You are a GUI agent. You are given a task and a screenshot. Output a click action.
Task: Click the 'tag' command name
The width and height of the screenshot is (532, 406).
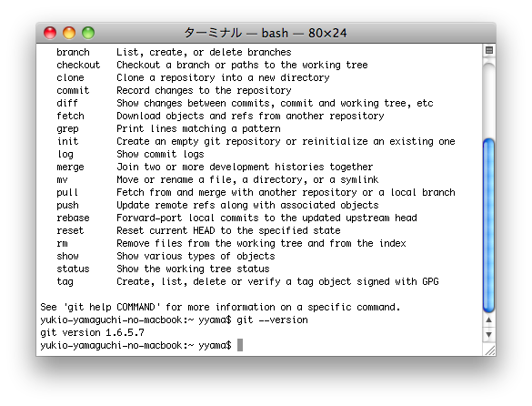[x=65, y=281]
